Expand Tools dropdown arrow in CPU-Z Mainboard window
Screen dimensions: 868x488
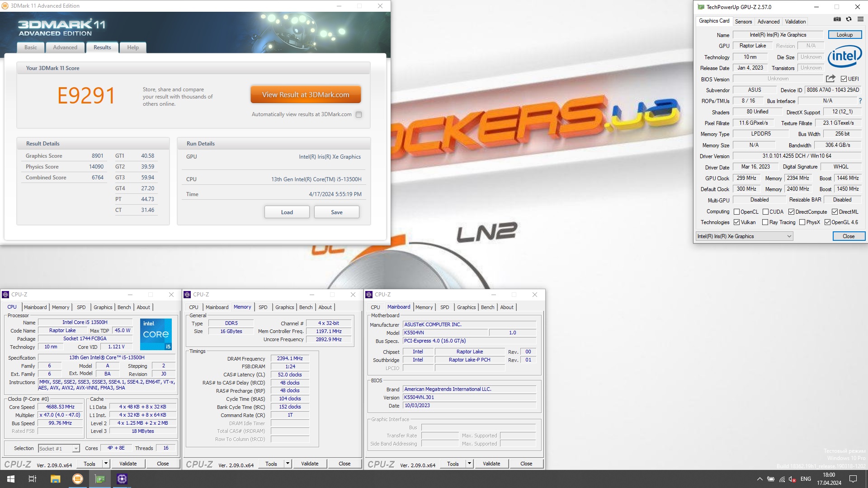469,464
